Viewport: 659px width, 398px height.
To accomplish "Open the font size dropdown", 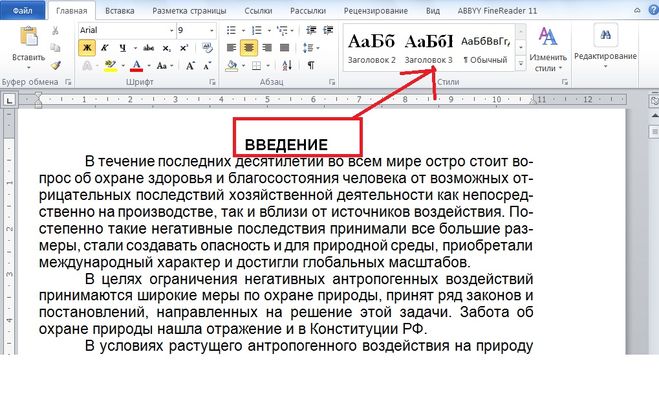I will point(196,30).
